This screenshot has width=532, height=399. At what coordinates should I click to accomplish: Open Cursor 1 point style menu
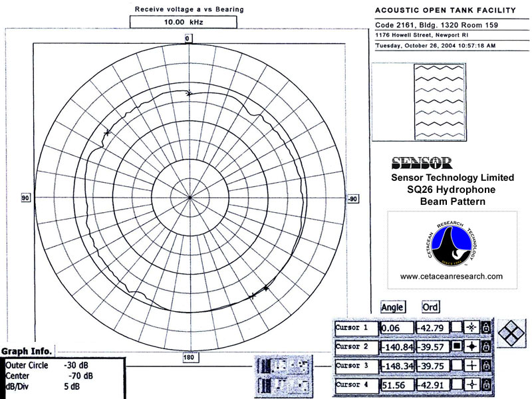(471, 328)
